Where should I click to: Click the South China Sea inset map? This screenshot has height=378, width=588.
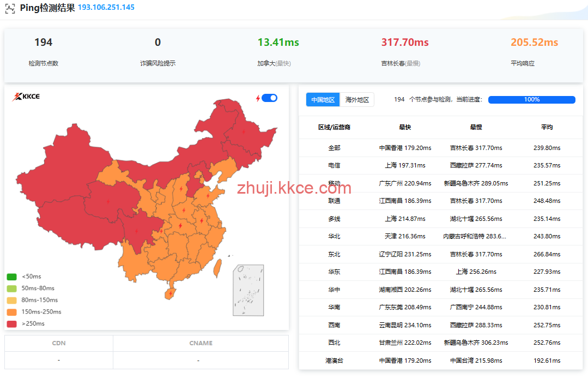point(248,290)
